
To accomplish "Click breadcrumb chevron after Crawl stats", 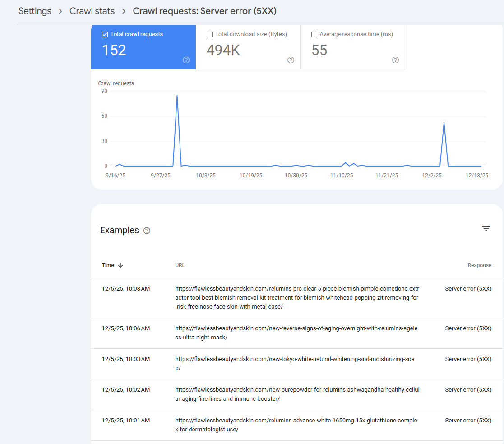I will 124,11.
